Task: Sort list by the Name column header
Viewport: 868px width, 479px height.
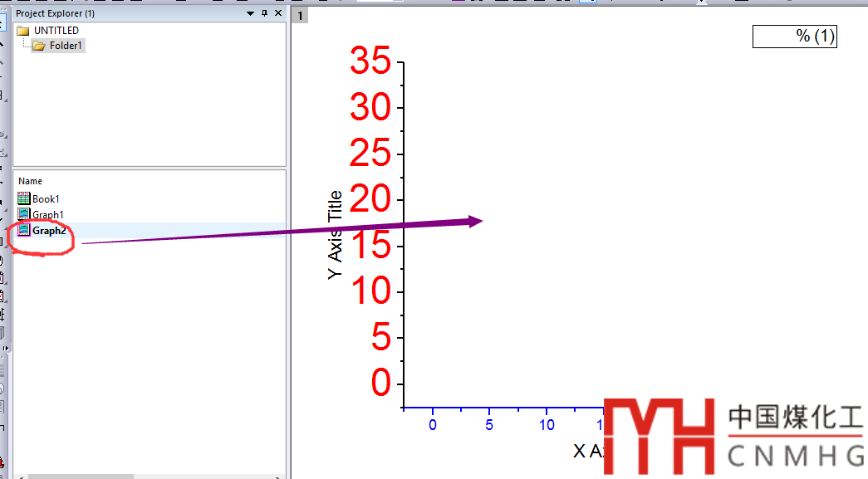Action: tap(30, 181)
